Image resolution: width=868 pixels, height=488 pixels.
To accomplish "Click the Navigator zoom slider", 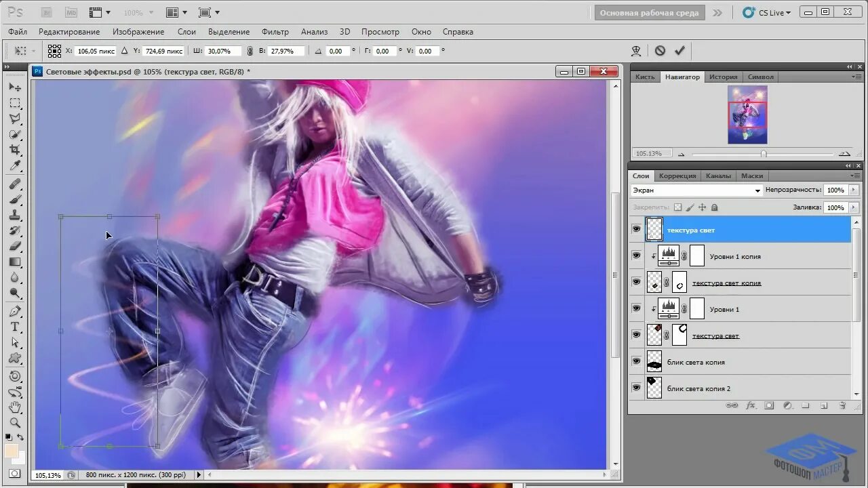I will click(x=764, y=154).
